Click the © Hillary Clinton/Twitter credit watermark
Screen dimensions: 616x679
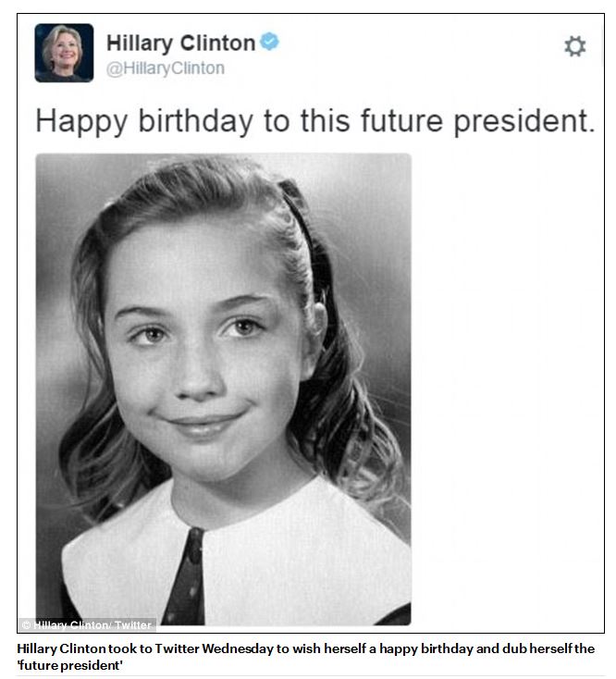87,624
